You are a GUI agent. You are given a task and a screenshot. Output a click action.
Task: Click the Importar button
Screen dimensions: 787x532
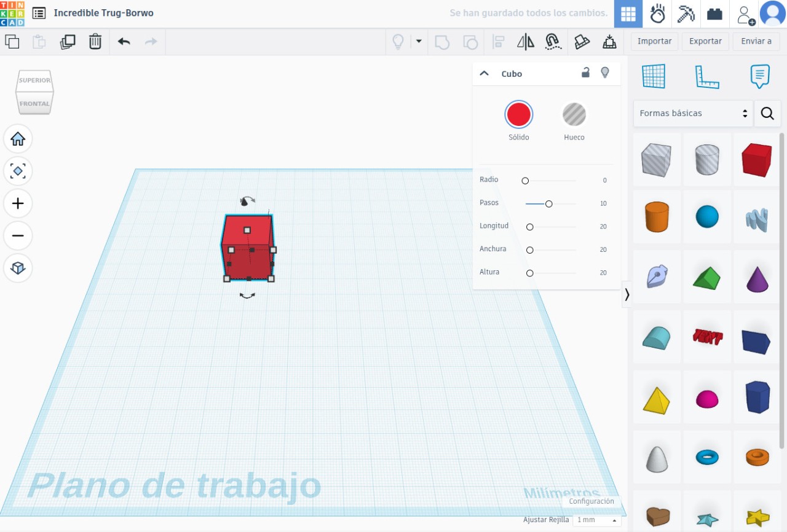[654, 41]
